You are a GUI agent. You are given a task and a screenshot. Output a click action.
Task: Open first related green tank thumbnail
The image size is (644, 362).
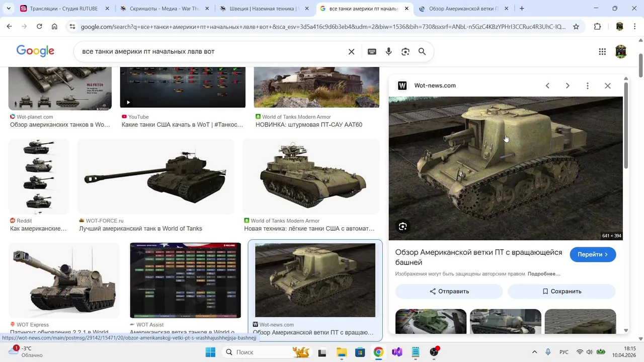431,321
